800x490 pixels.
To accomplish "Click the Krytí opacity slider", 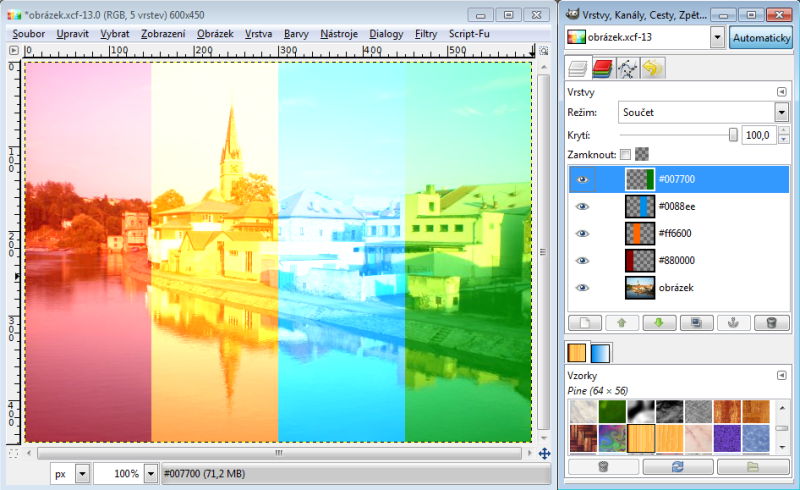I will 679,135.
